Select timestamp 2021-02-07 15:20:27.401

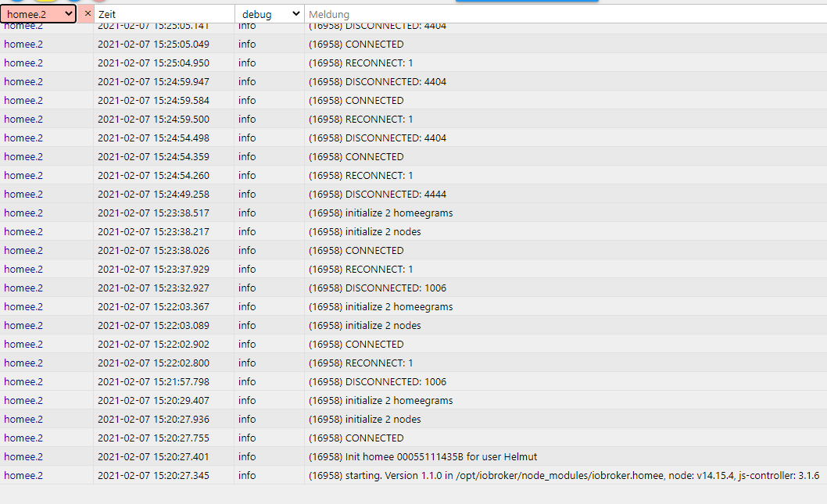coord(153,457)
